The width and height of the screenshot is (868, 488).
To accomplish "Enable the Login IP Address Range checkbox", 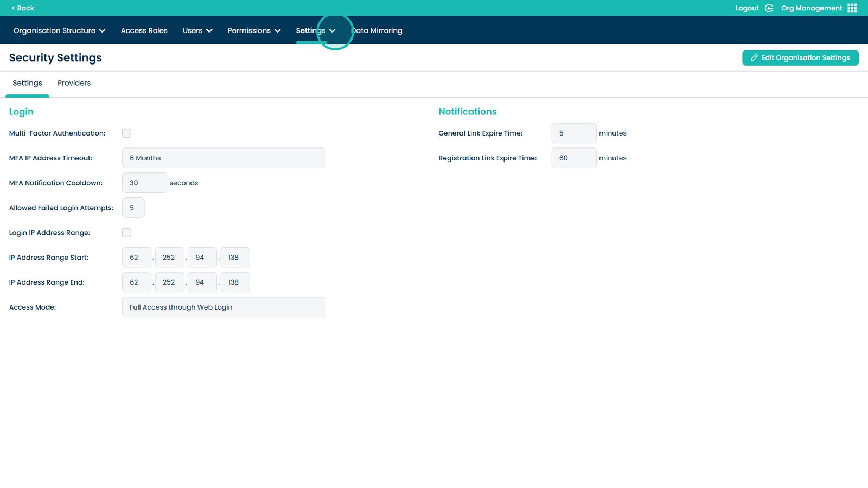I will [x=126, y=233].
